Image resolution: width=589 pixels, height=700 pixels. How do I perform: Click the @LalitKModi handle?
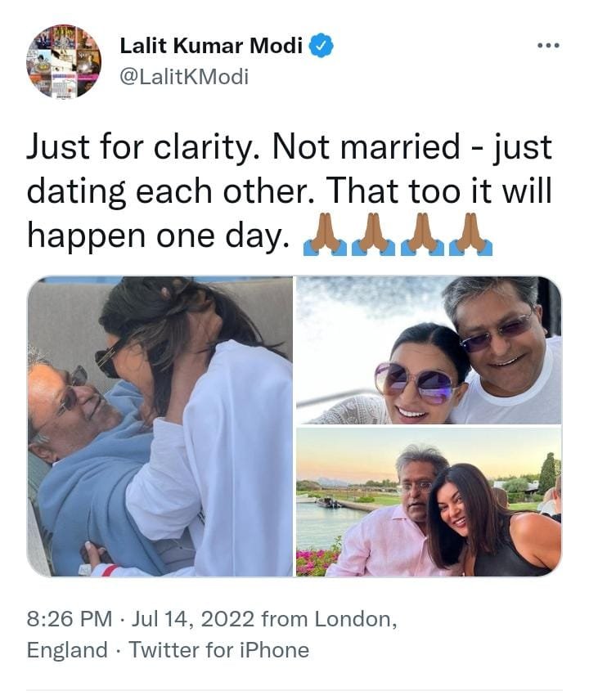[x=184, y=77]
